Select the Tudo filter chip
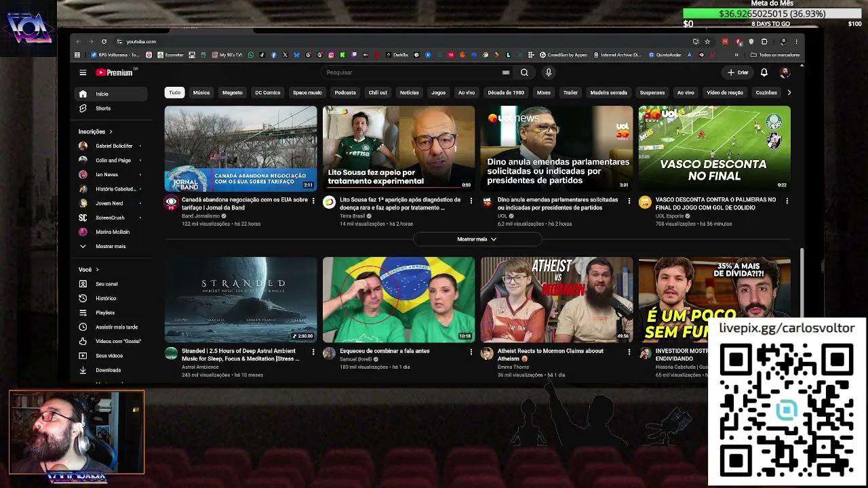The image size is (868, 488). 175,92
